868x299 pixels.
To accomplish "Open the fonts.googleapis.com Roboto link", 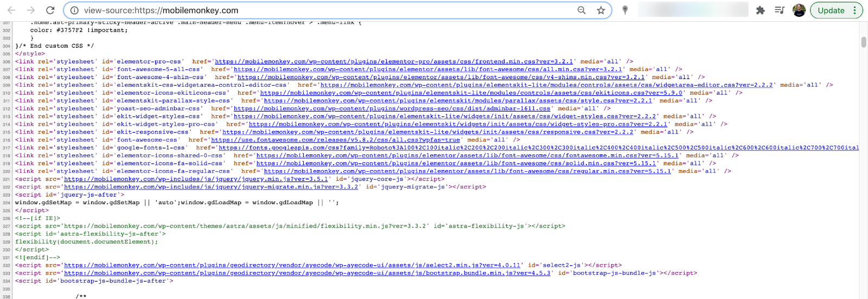I will coord(539,148).
